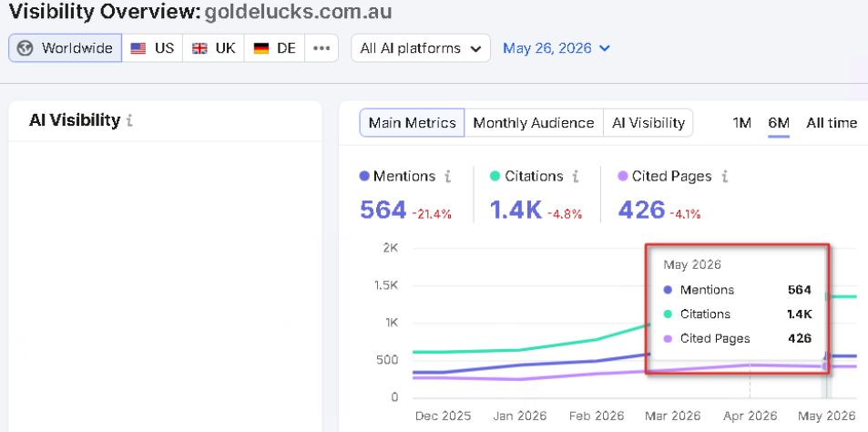Select the Main Metrics tab
Screen dimensions: 868x432
click(x=413, y=122)
